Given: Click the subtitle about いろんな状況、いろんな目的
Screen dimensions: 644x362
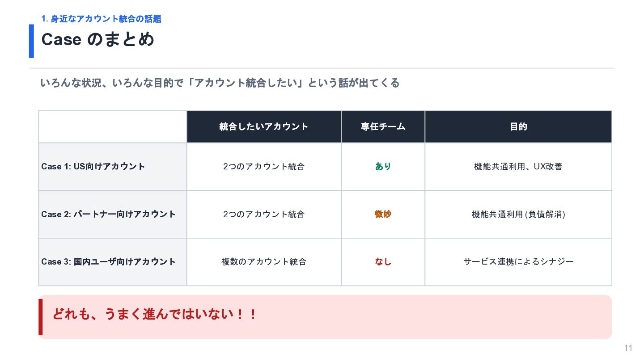Looking at the screenshot, I should (220, 83).
